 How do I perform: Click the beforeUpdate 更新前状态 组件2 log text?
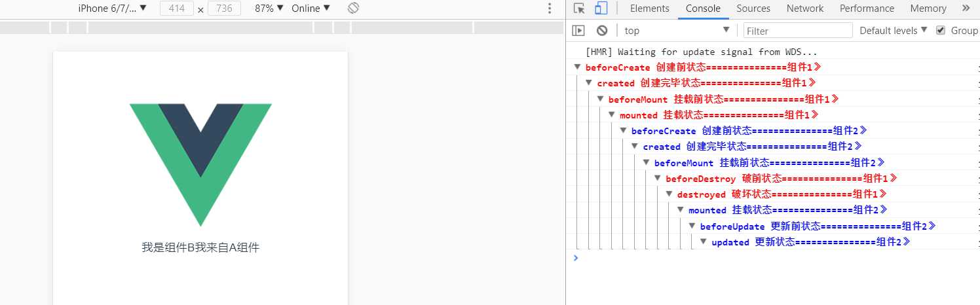[818, 226]
